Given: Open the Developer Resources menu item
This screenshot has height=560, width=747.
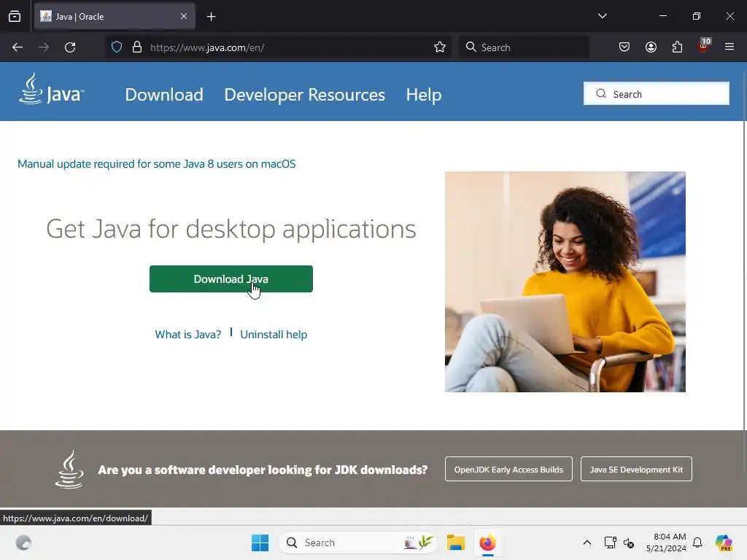Looking at the screenshot, I should 304,95.
